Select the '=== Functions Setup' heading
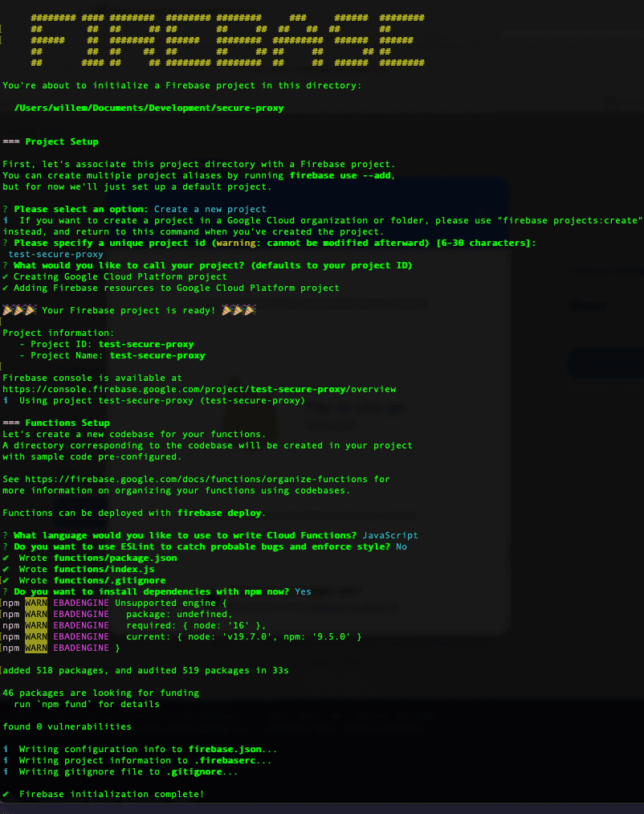This screenshot has width=644, height=814. click(56, 423)
